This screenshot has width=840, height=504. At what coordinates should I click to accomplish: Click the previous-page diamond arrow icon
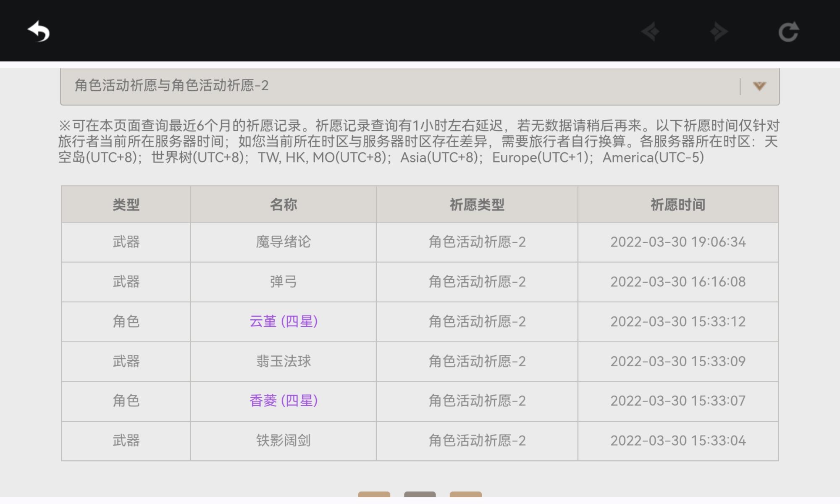coord(650,32)
